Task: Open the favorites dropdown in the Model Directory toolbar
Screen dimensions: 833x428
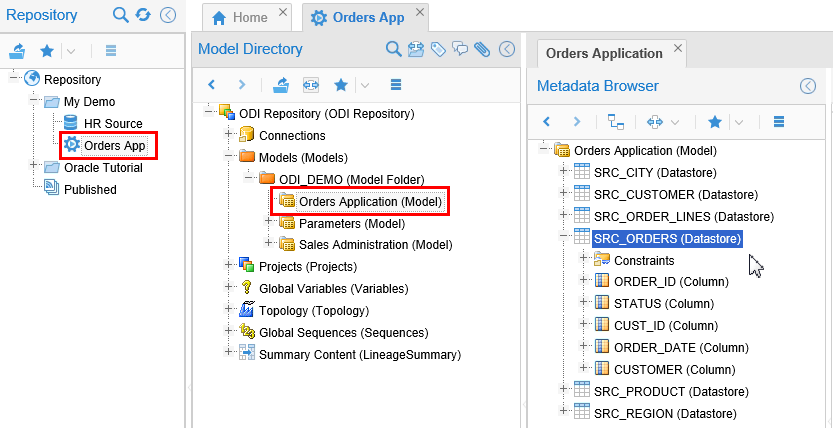Action: tap(364, 85)
